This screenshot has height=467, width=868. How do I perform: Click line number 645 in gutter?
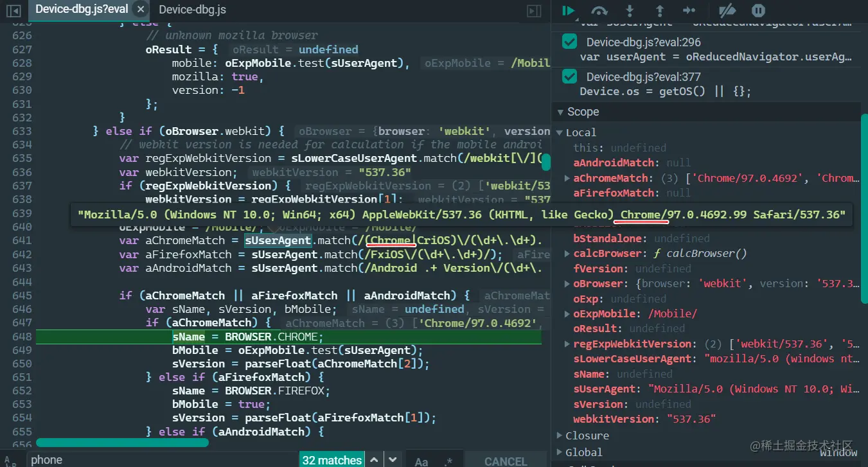click(22, 295)
